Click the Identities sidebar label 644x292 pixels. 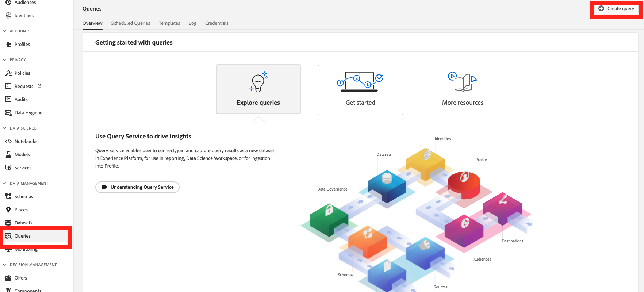24,15
